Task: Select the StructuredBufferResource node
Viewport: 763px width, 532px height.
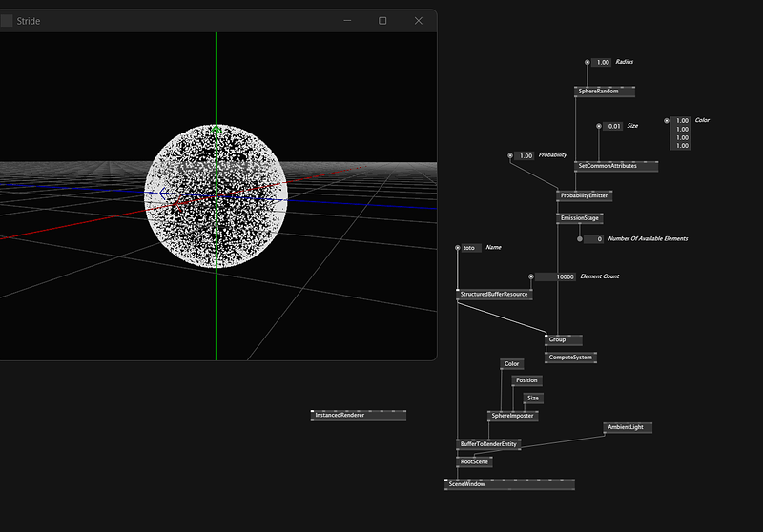Action: (x=494, y=295)
